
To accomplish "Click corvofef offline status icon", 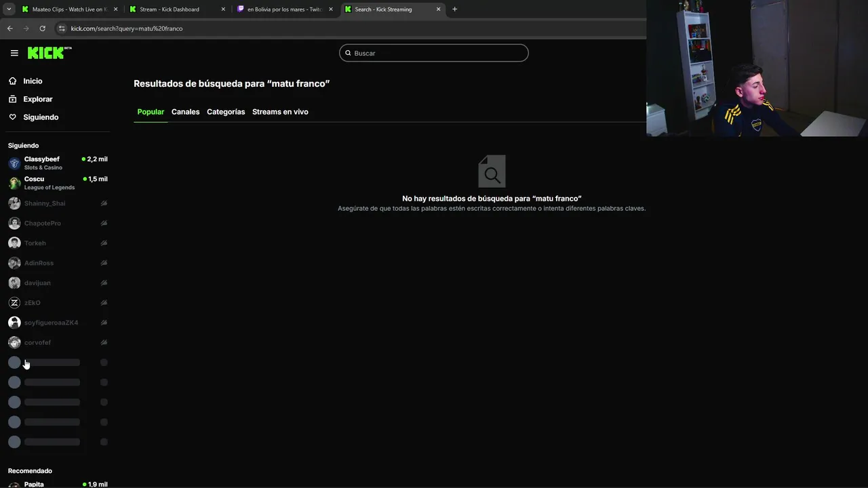I will point(104,342).
